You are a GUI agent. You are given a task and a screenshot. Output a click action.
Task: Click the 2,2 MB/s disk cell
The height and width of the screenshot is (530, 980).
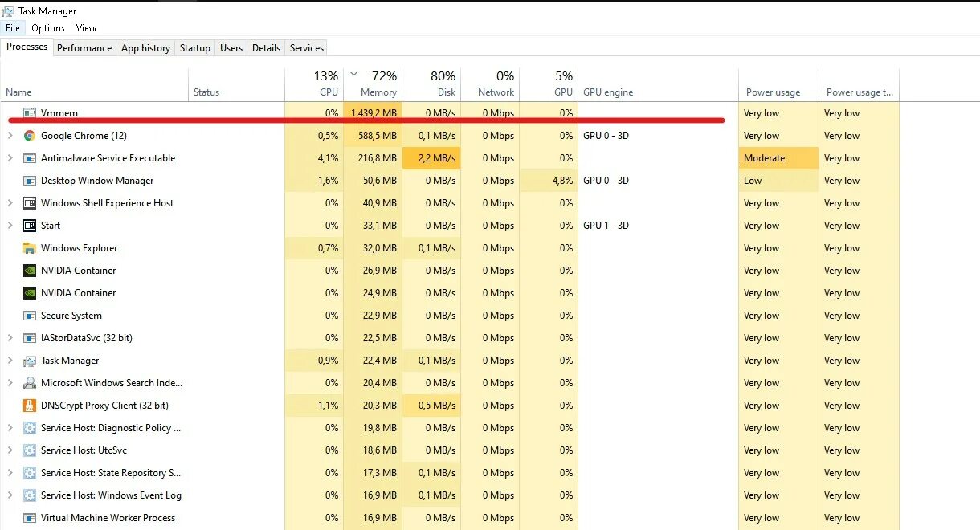click(x=431, y=158)
